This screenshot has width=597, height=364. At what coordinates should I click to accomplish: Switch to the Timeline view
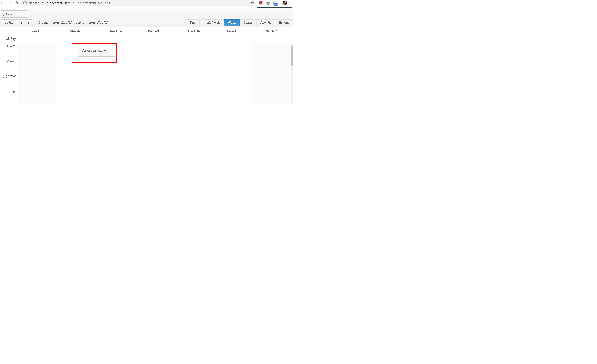tap(284, 23)
